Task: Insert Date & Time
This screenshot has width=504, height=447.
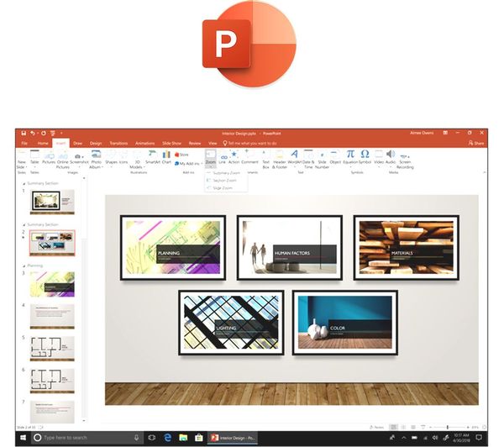Action: tap(308, 160)
